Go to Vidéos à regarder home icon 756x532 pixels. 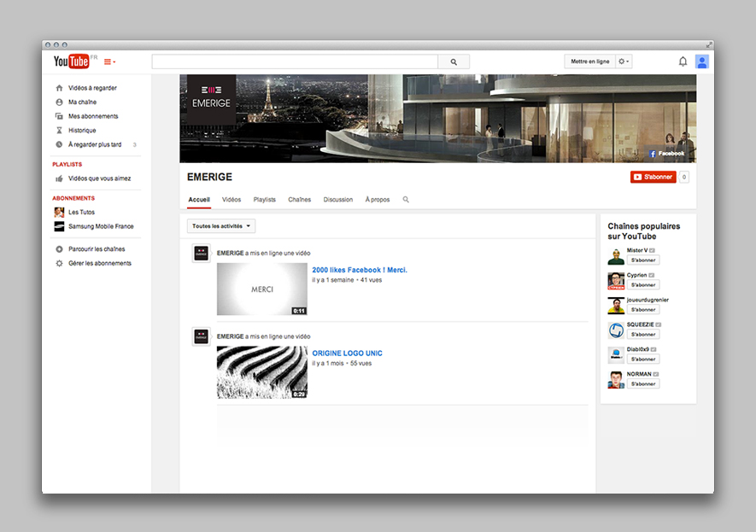click(x=59, y=88)
